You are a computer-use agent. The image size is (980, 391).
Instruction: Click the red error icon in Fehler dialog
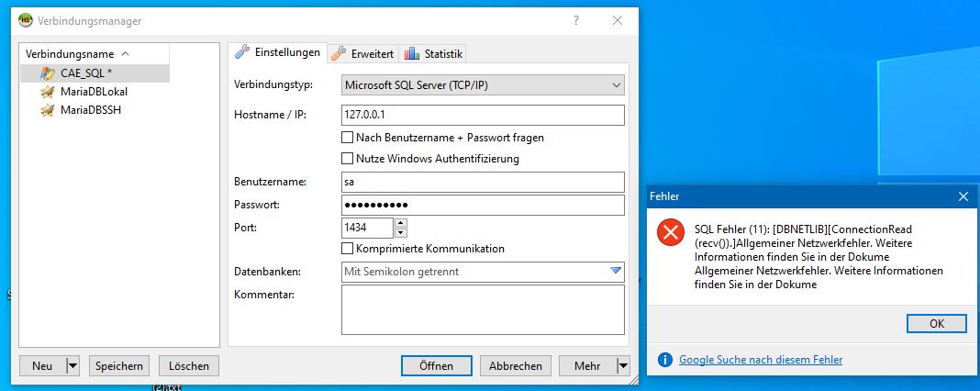671,233
